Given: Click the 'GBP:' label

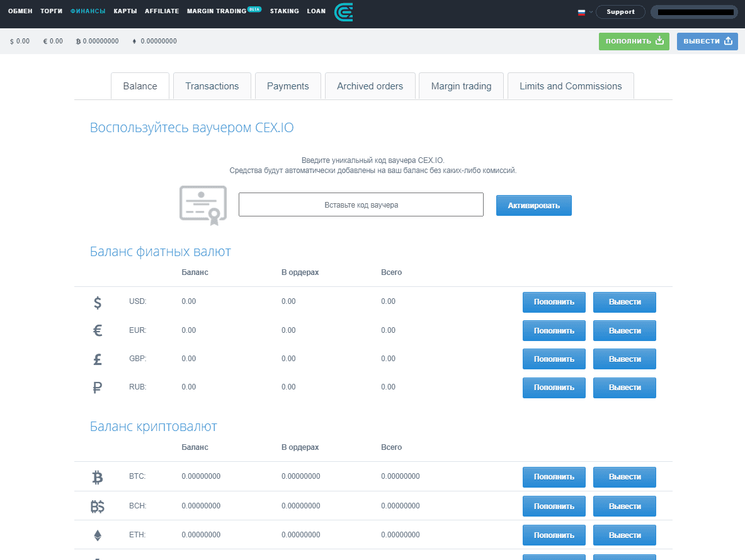Looking at the screenshot, I should pos(138,358).
